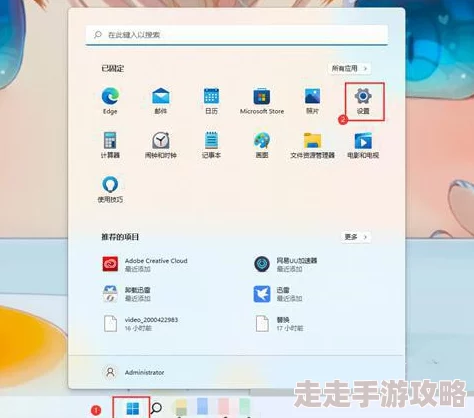474x418 pixels.
Task: Open the 记事本 notepad app
Action: (211, 145)
